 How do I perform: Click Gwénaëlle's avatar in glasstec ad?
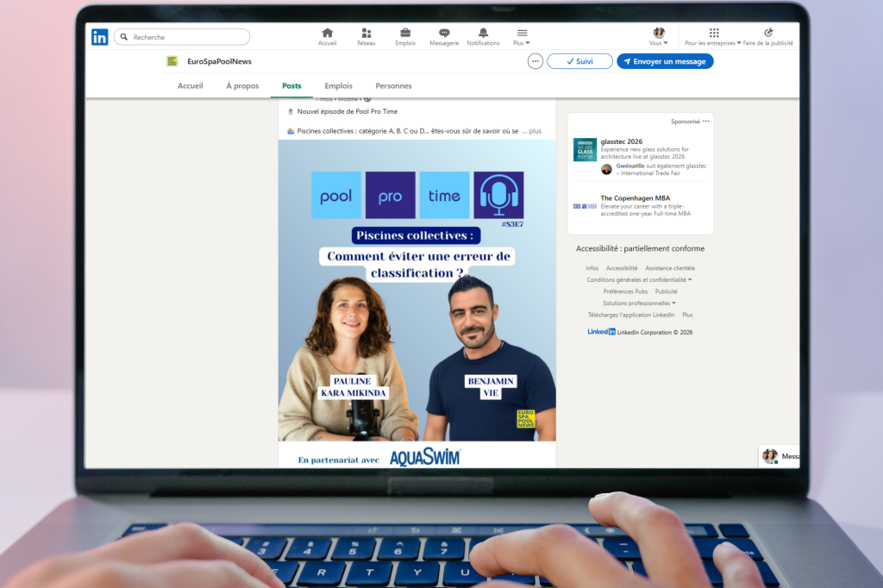[606, 170]
